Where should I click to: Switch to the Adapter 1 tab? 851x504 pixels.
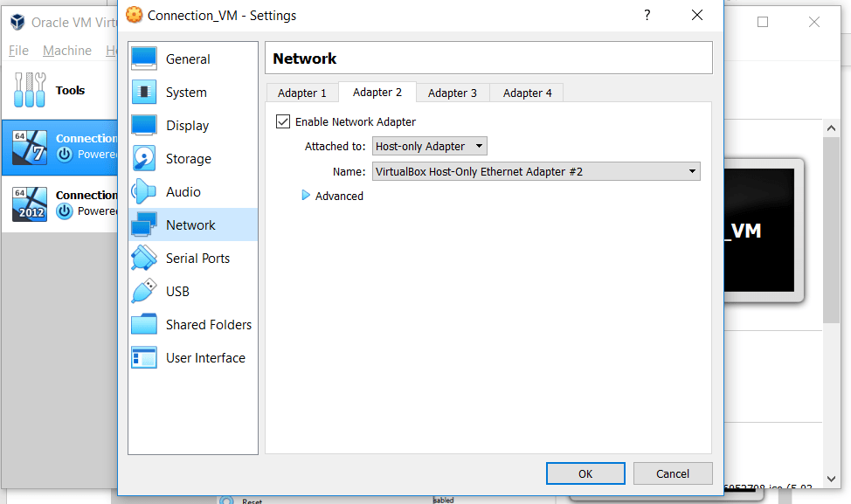(302, 93)
